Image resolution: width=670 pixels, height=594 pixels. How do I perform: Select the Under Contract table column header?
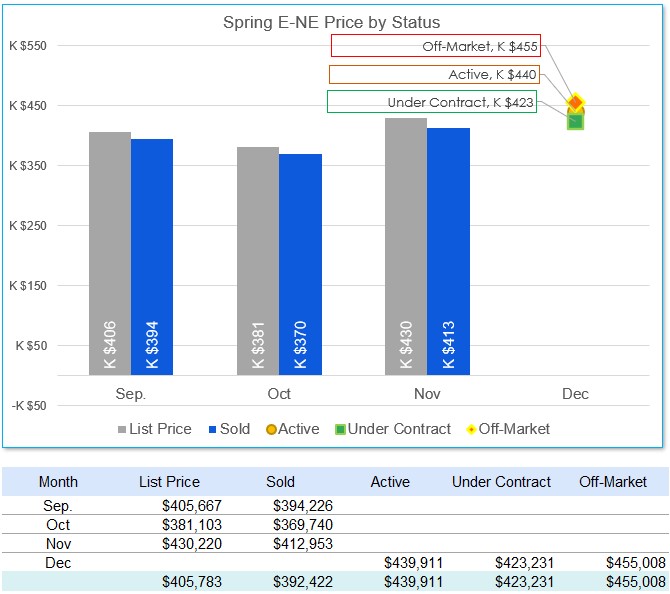[501, 482]
